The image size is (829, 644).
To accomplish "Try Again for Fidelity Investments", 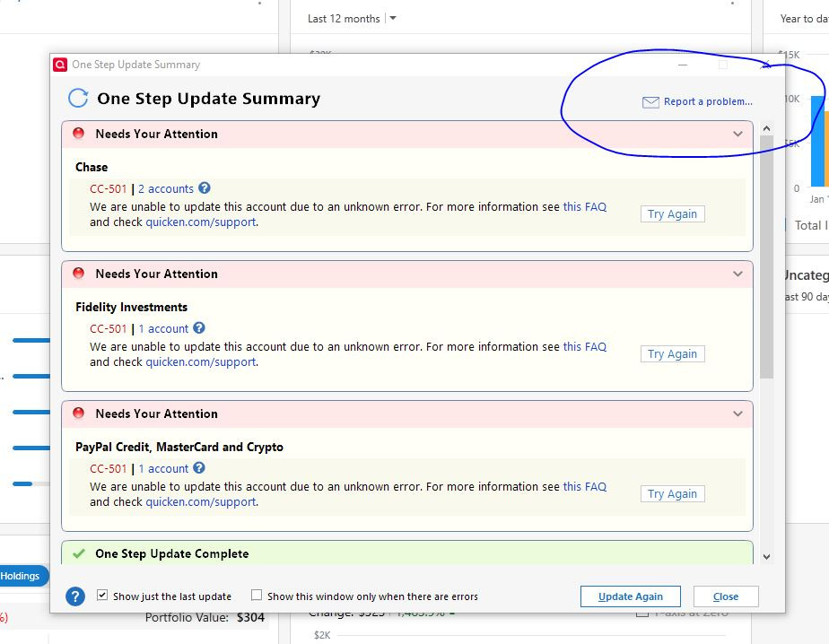I will [x=673, y=353].
